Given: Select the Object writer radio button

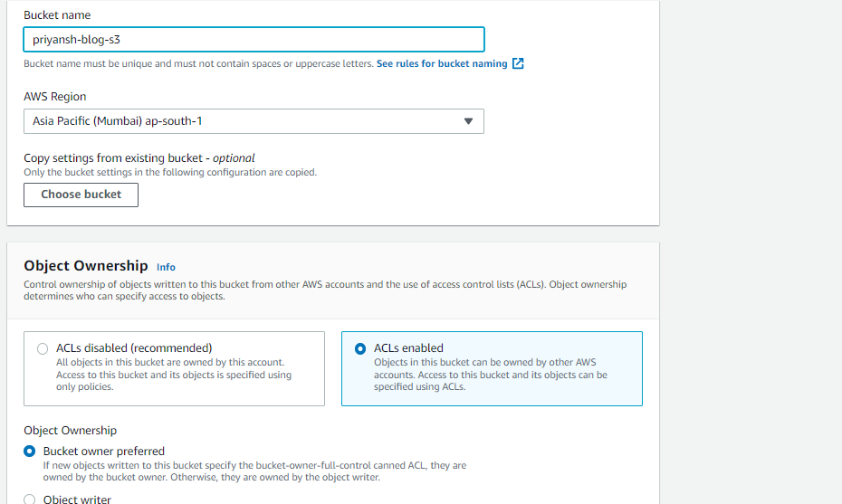Looking at the screenshot, I should 30,499.
